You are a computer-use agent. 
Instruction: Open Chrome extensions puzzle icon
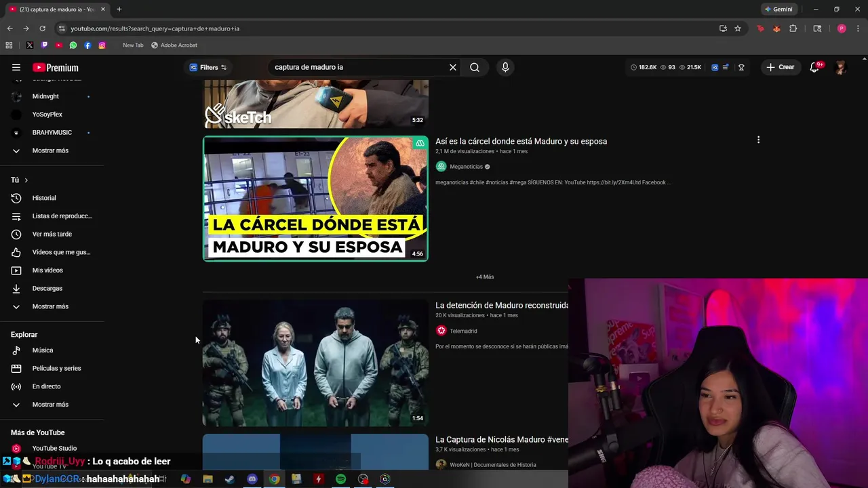click(793, 28)
